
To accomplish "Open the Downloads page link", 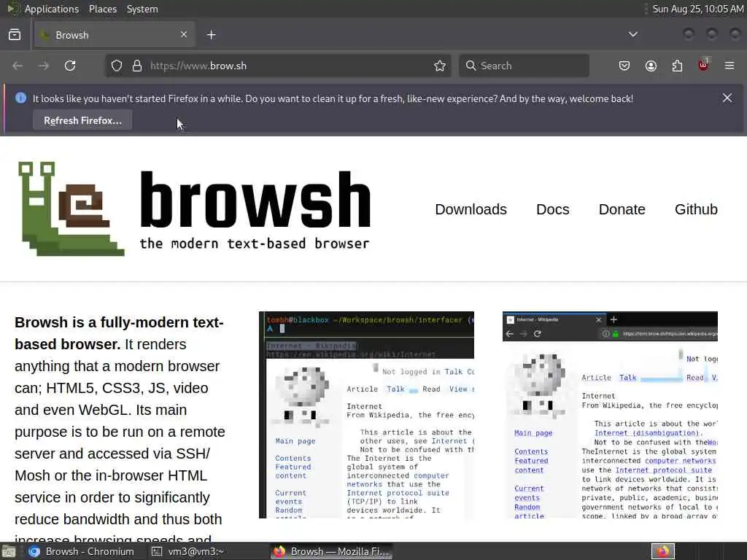I will click(x=471, y=209).
